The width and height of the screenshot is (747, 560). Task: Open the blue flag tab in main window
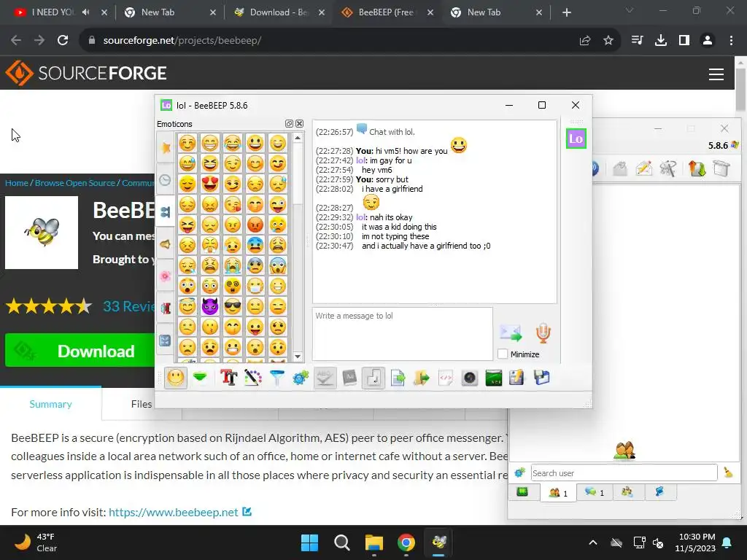coord(659,492)
